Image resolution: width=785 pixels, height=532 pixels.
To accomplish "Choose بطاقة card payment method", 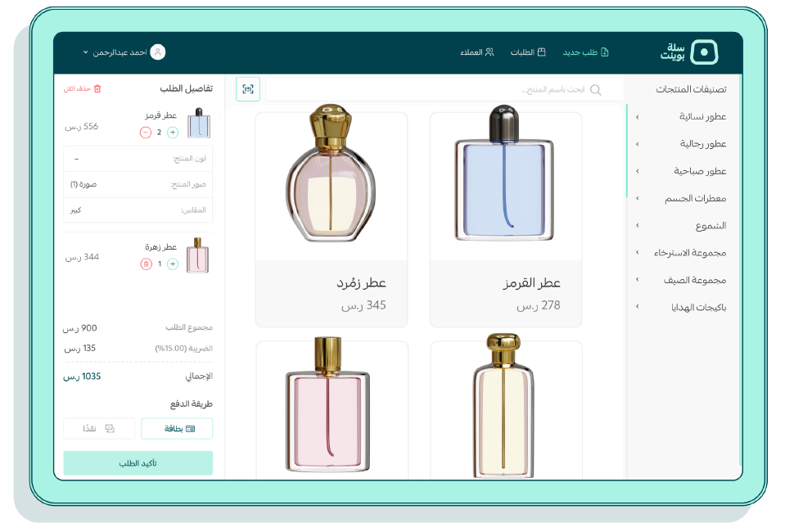I will (x=178, y=429).
